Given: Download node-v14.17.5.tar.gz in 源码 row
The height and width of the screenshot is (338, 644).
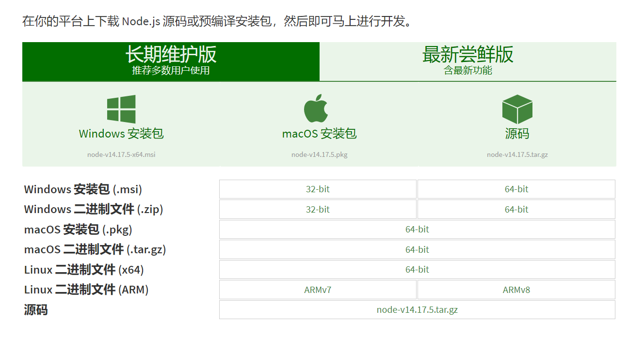Looking at the screenshot, I should (x=417, y=309).
